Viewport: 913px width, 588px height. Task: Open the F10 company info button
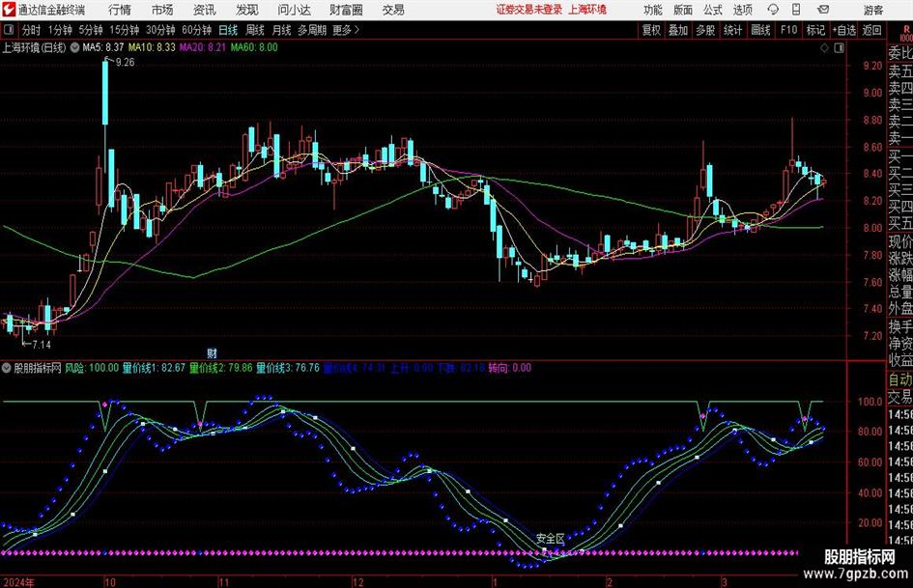tap(788, 30)
